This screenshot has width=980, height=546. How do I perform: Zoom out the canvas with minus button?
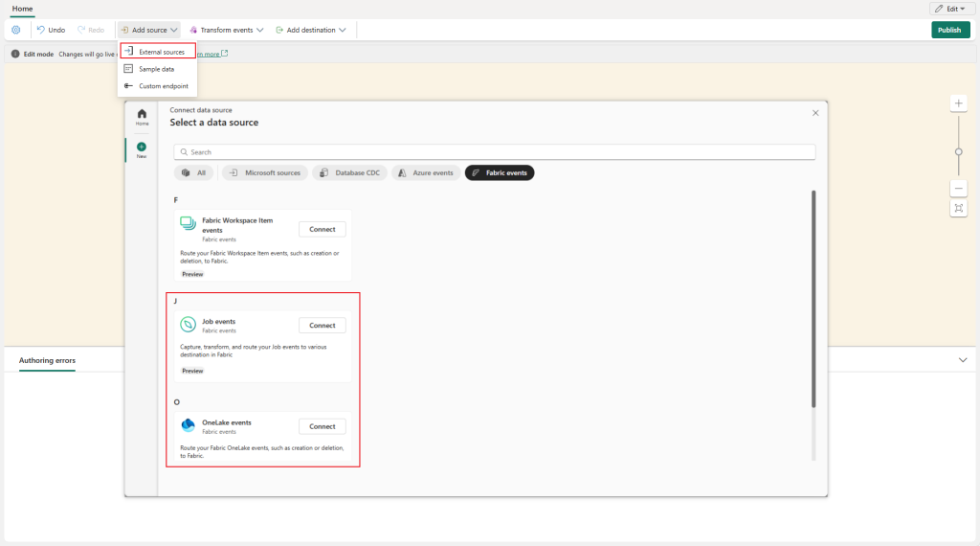click(958, 189)
